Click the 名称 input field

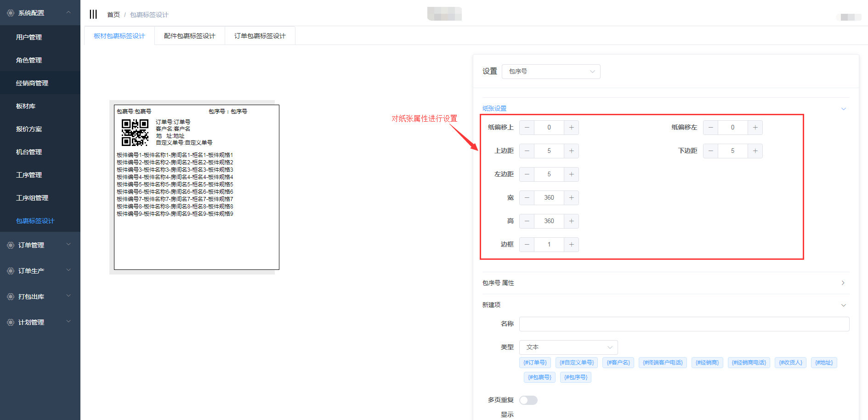[684, 324]
